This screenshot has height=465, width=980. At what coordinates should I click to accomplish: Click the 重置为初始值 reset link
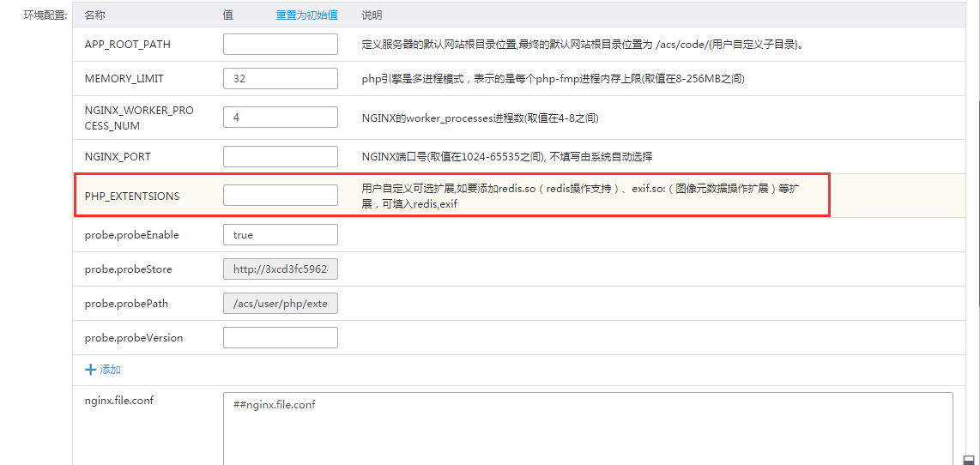tap(307, 15)
